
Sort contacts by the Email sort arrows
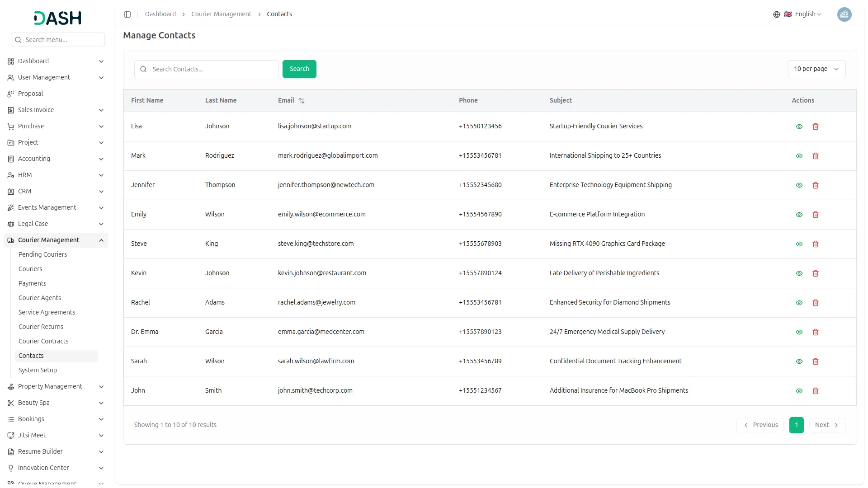tap(302, 101)
